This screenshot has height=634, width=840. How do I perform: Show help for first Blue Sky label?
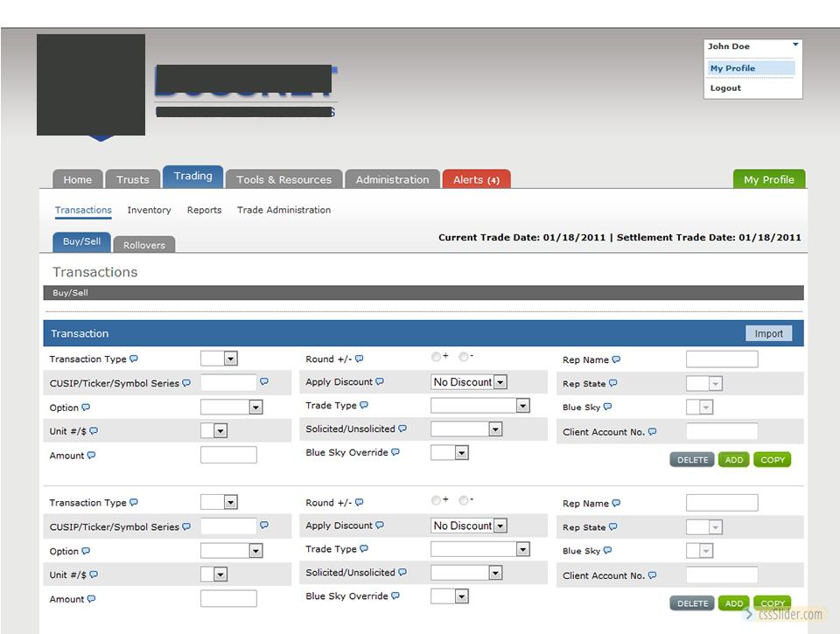pyautogui.click(x=607, y=407)
